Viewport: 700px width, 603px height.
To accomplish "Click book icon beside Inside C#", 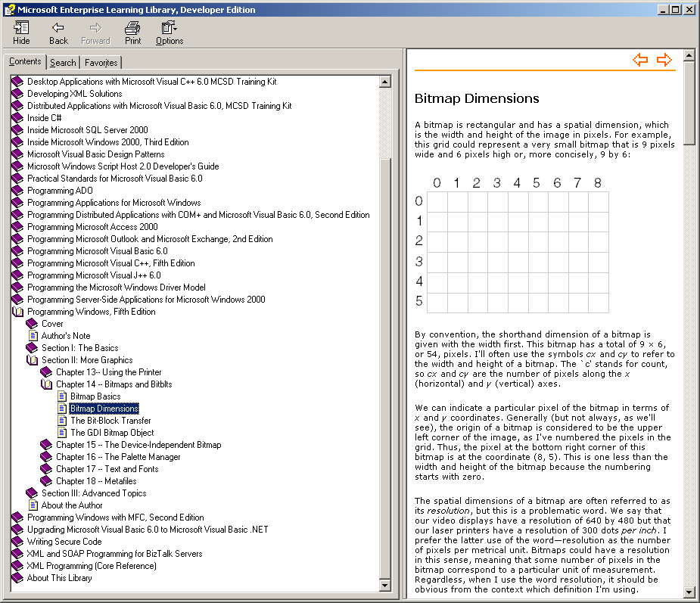I will click(x=17, y=118).
